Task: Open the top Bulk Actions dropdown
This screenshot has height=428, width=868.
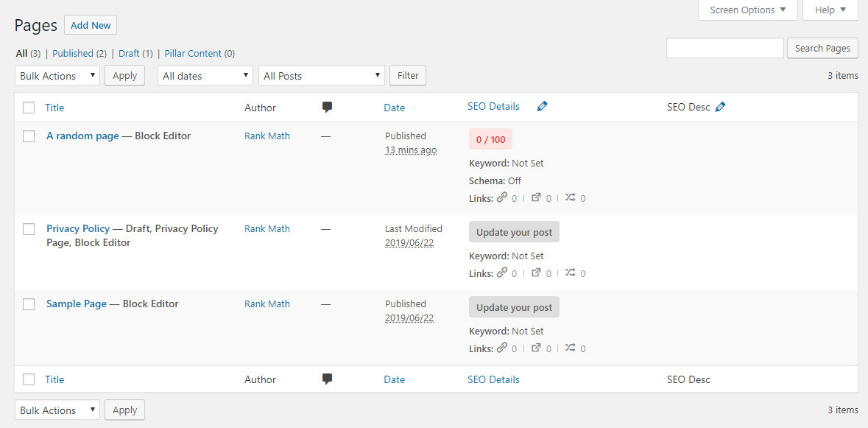Action: 57,76
